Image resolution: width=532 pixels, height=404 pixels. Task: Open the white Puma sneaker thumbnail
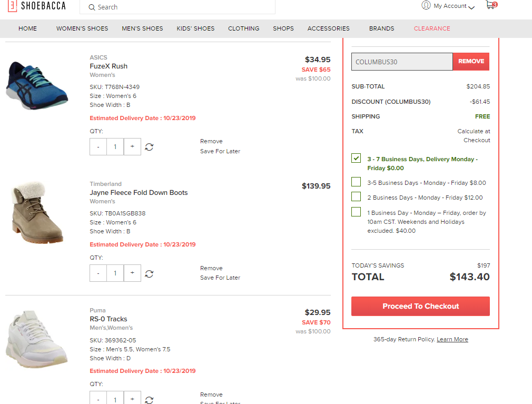37,339
